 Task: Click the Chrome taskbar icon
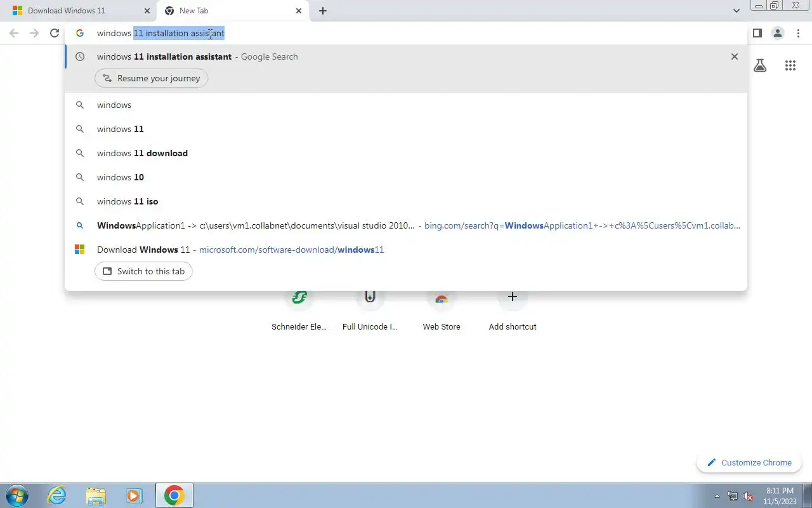(x=174, y=495)
